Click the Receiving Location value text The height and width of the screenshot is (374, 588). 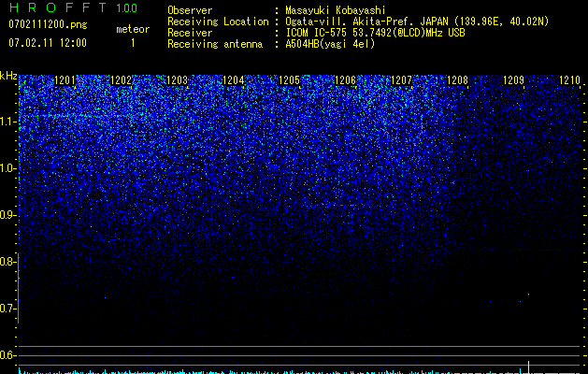click(417, 22)
